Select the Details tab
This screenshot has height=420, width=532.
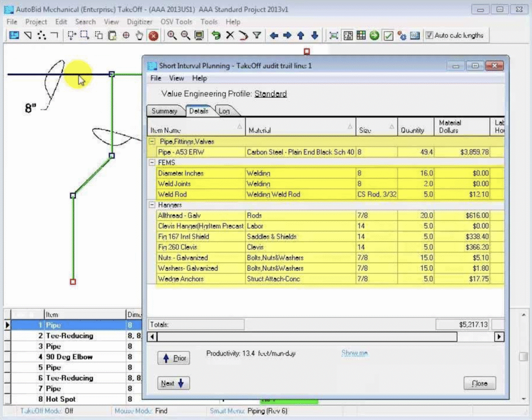(199, 111)
